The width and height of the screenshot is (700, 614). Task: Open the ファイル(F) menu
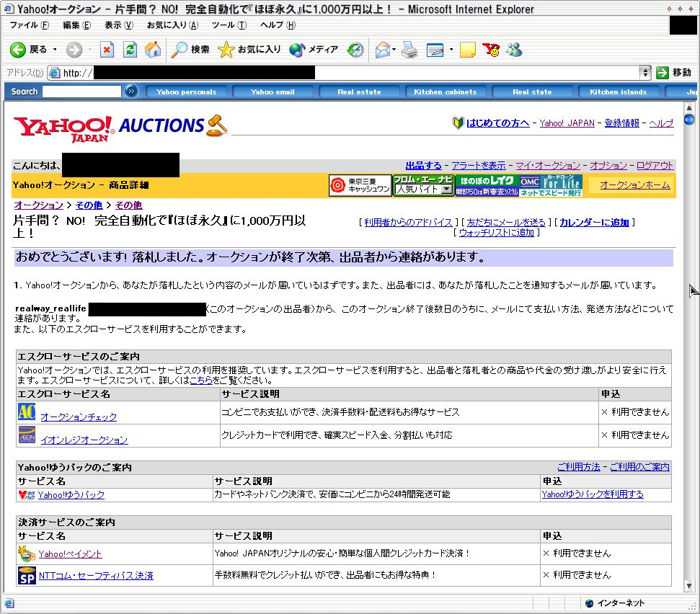click(30, 25)
